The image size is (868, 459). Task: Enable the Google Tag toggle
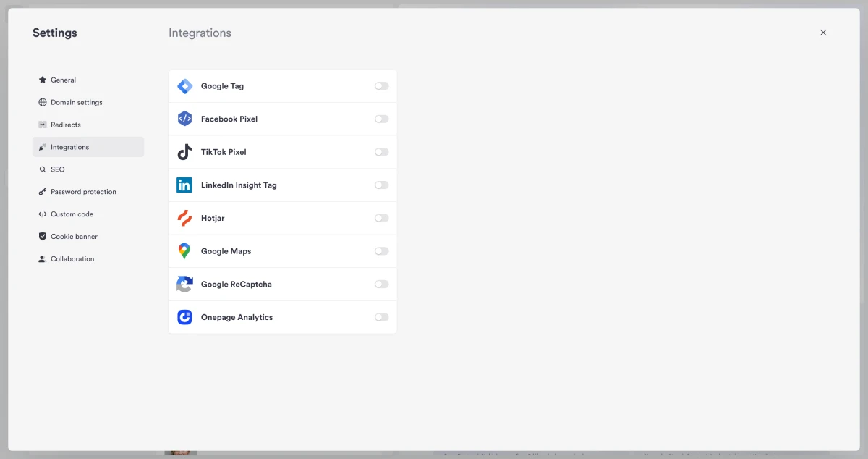click(381, 86)
